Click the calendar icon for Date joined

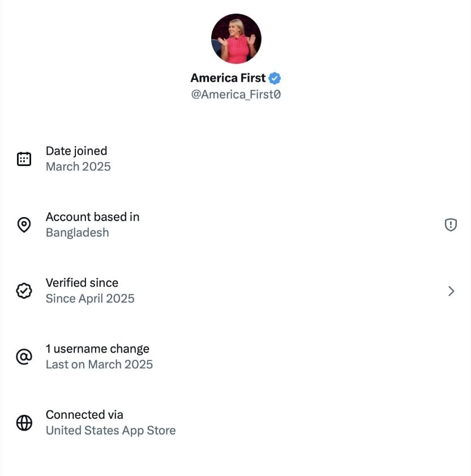[24, 159]
